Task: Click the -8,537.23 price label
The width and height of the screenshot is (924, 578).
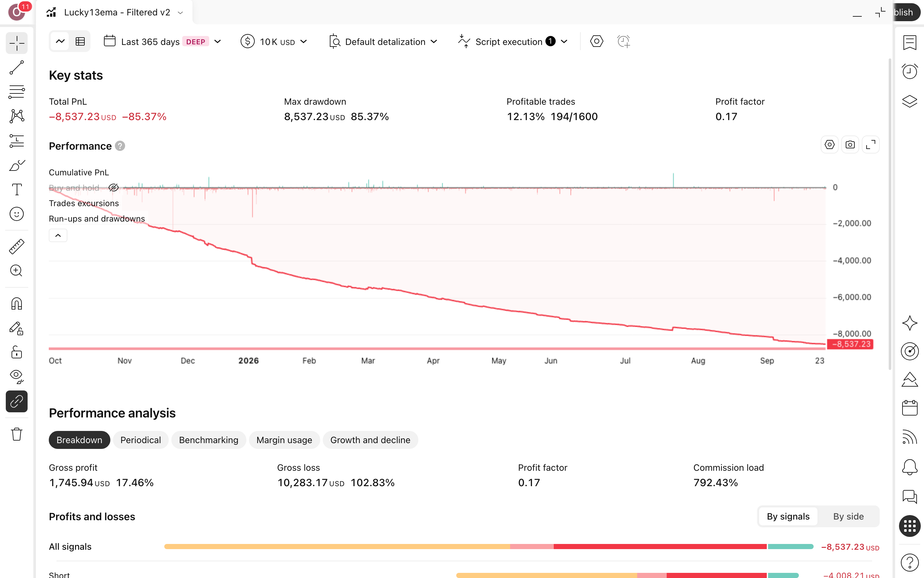Action: point(850,344)
